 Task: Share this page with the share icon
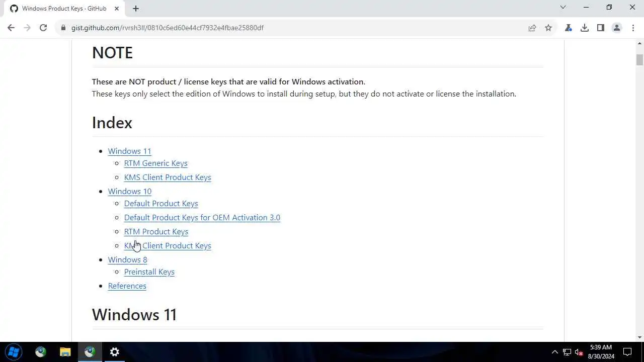point(532,28)
